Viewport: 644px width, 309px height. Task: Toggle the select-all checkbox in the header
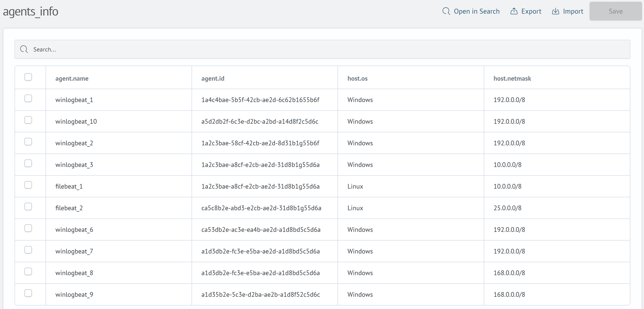(28, 77)
